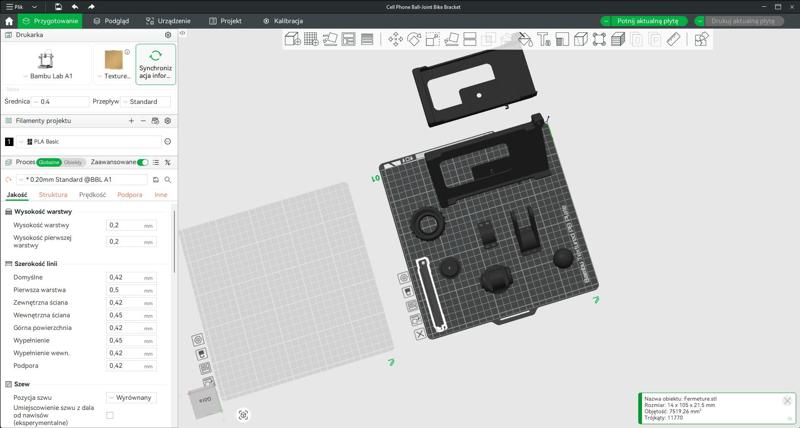This screenshot has height=428, width=800.
Task: Click the Synchronizacja informacji button
Action: pyautogui.click(x=155, y=64)
